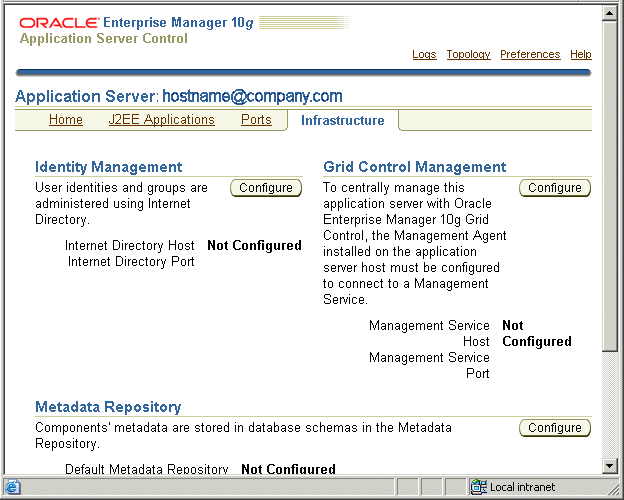The image size is (624, 500).
Task: Click the Internet Directory Port label
Action: point(131,262)
